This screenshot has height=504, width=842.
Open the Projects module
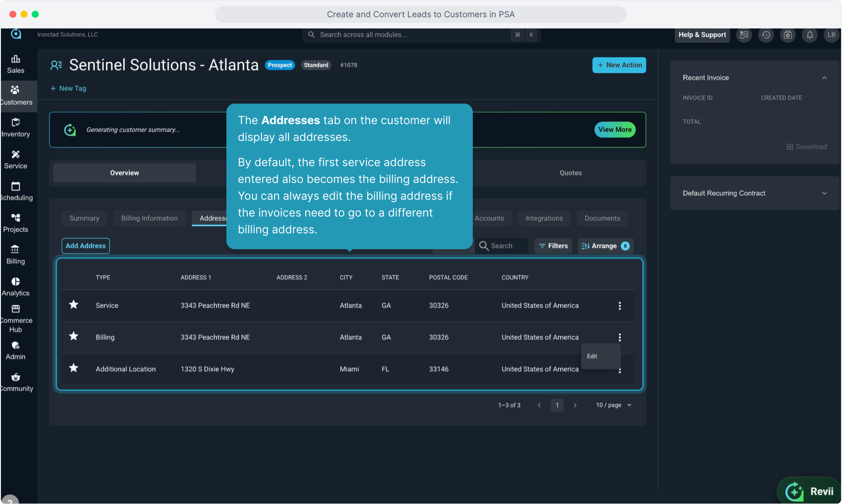pyautogui.click(x=15, y=223)
